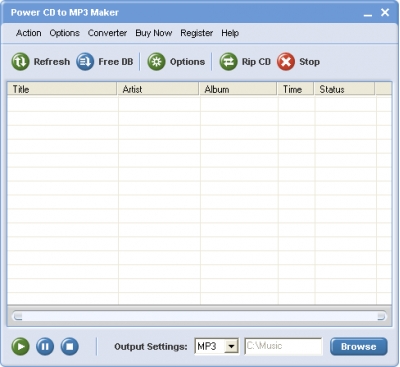
Task: Click the C:\Music output path field
Action: 283,346
